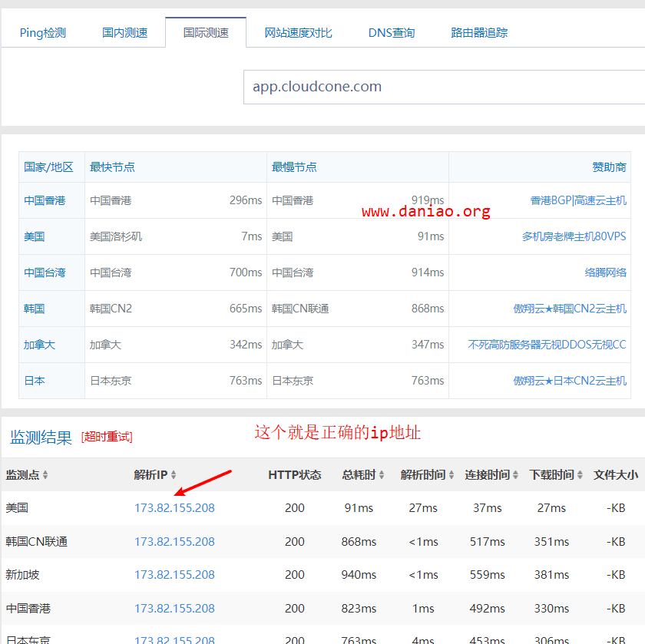Click the 国家/地区 column header
Image resolution: width=645 pixels, height=644 pixels.
coord(48,167)
